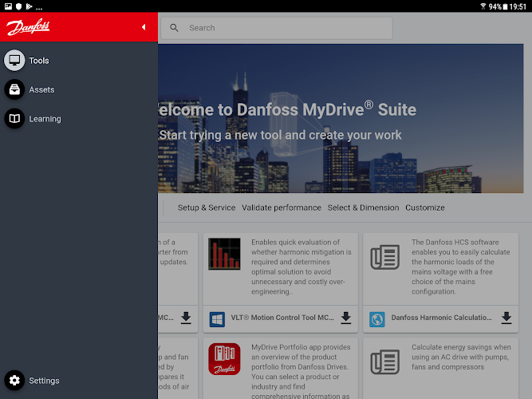Open the Assets drawer icon
This screenshot has height=399, width=532.
click(14, 89)
